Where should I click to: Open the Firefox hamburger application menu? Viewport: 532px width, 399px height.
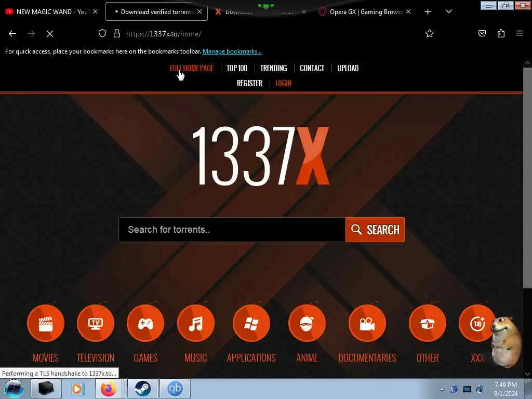pyautogui.click(x=520, y=33)
